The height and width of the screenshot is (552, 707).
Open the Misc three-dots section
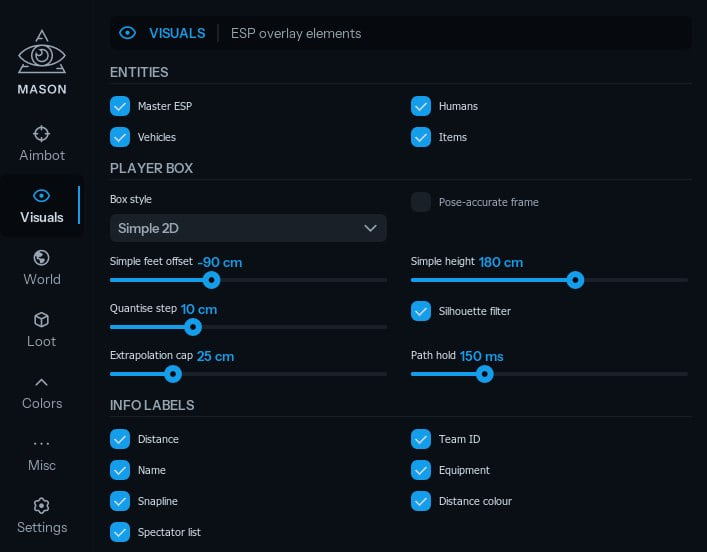[41, 444]
